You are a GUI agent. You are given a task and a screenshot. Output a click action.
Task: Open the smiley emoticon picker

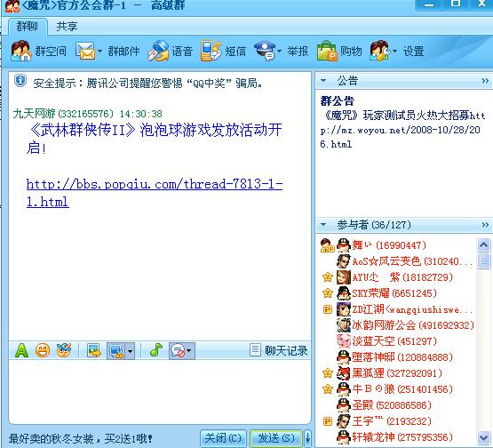43,350
